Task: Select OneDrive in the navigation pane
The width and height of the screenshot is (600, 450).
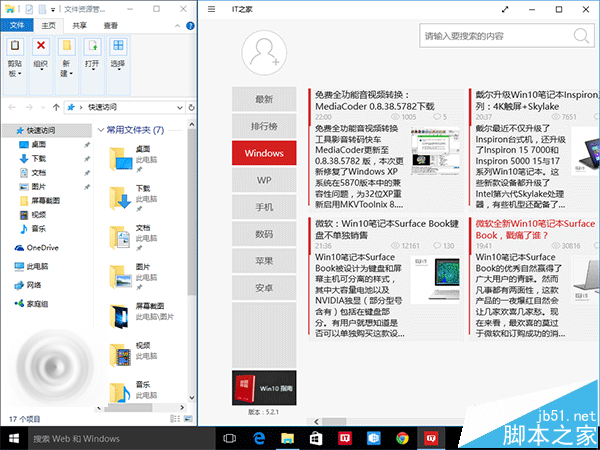Action: click(42, 246)
